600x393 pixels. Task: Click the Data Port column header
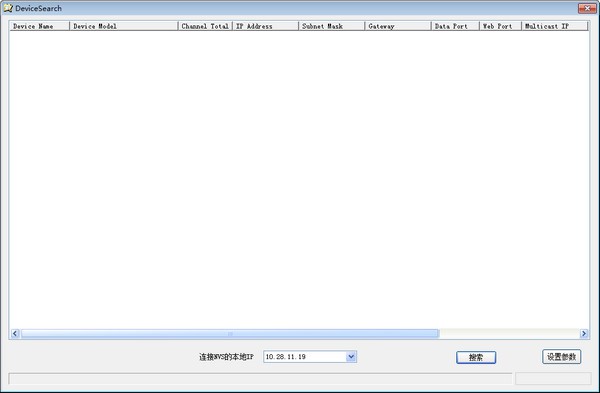pyautogui.click(x=455, y=26)
